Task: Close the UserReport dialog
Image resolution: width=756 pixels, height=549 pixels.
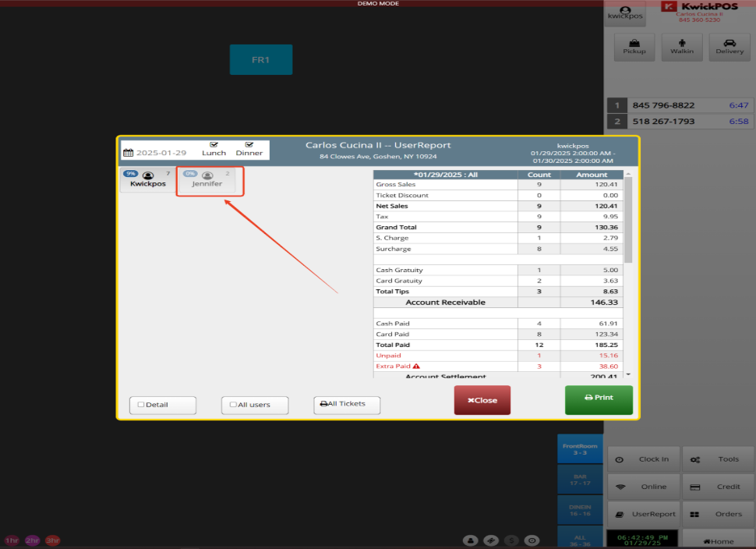Action: click(x=482, y=400)
